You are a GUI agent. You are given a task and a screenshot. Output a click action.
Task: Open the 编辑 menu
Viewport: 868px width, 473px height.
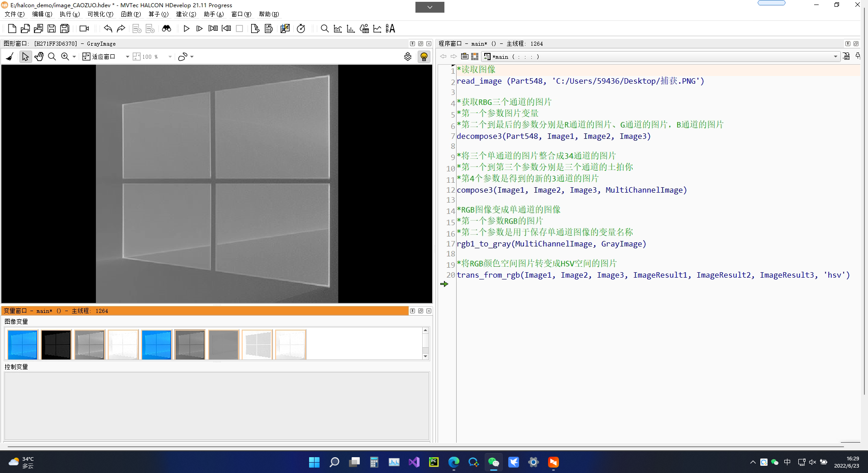pyautogui.click(x=42, y=14)
